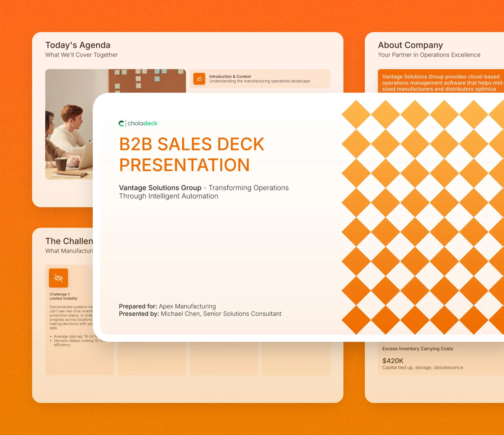Click the choladeck logo on title slide
Image resolution: width=504 pixels, height=435 pixels.
[138, 123]
